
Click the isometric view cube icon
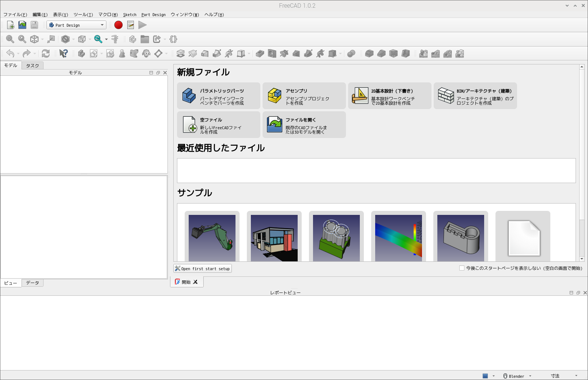tap(34, 39)
